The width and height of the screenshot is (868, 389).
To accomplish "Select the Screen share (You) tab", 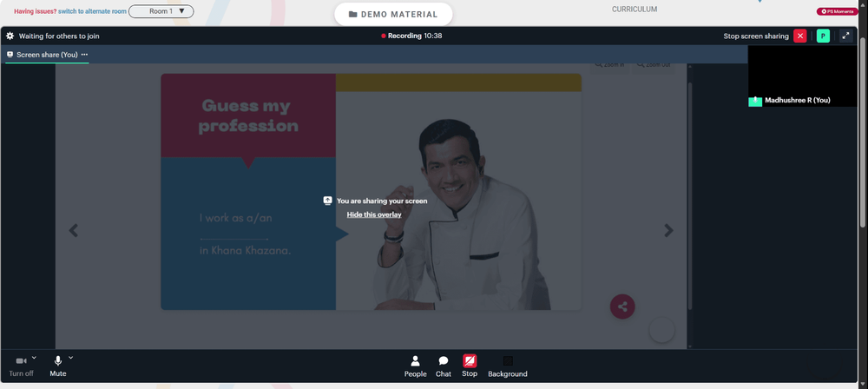I will click(x=47, y=55).
